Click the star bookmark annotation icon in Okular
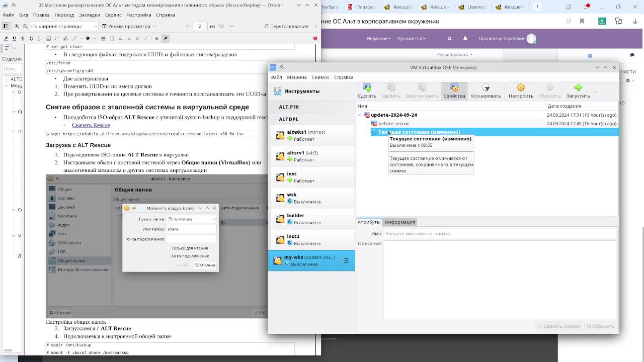This screenshot has width=644, height=362. tap(156, 38)
